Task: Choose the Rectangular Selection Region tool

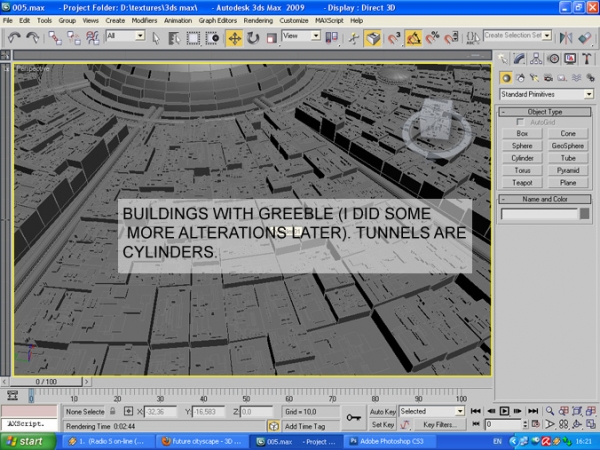Action: 193,38
